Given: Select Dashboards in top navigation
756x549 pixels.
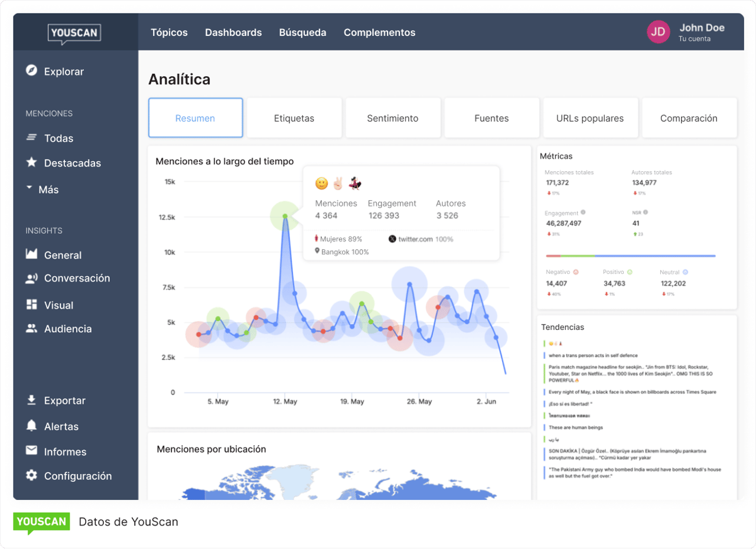Looking at the screenshot, I should [x=233, y=32].
